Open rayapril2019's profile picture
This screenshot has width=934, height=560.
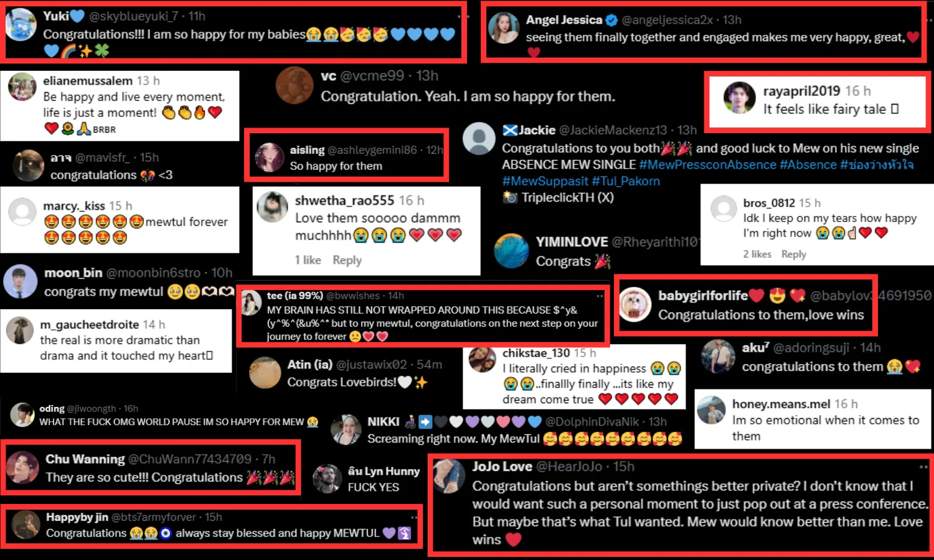tap(739, 98)
